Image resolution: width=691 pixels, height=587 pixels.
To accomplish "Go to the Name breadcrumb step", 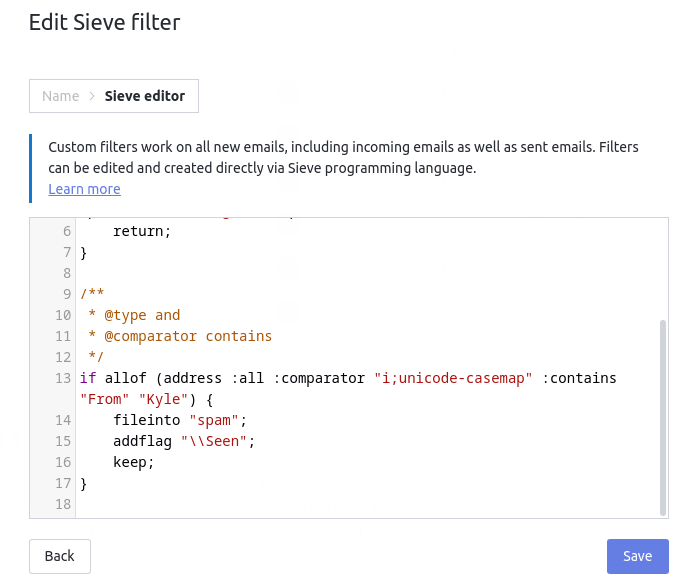I will coord(61,96).
